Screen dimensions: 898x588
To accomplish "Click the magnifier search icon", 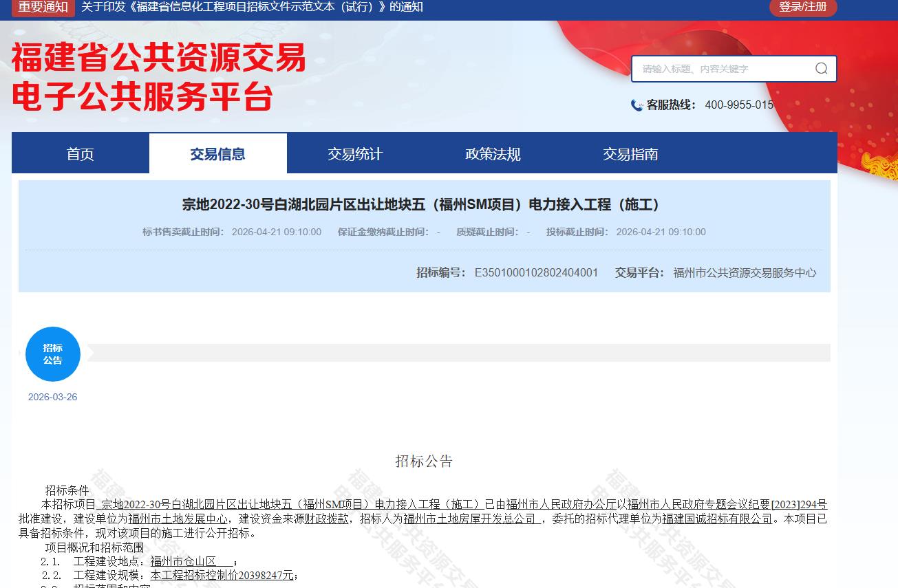I will click(x=821, y=68).
